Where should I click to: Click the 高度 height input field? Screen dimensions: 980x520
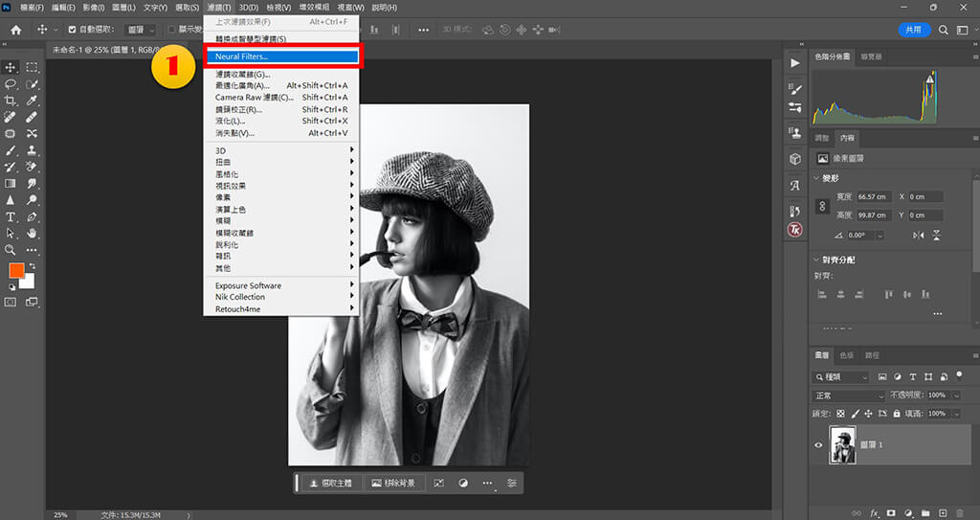[x=873, y=215]
